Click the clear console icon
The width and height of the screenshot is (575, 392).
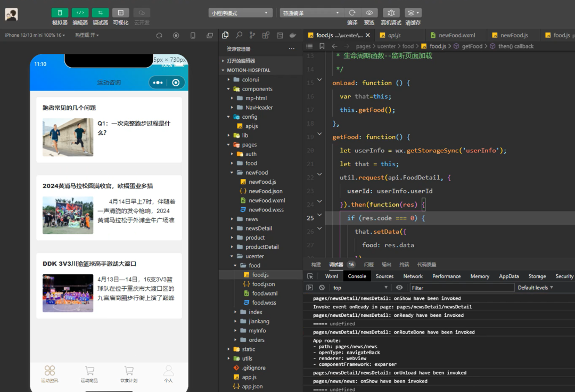(x=322, y=288)
